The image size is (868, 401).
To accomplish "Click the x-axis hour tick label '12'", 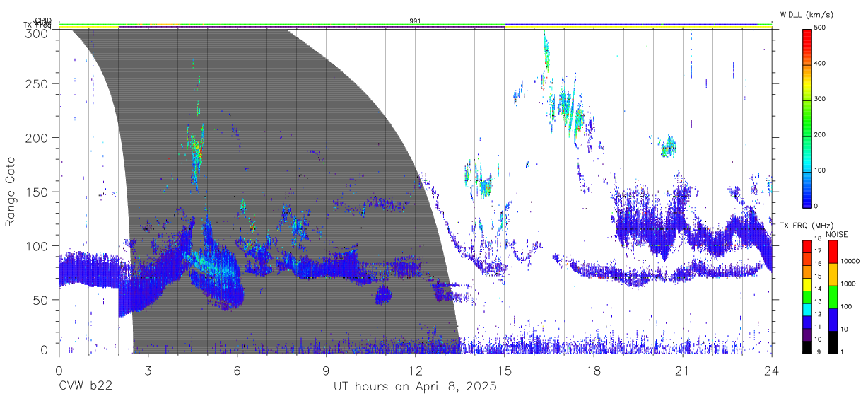I will pyautogui.click(x=416, y=369).
